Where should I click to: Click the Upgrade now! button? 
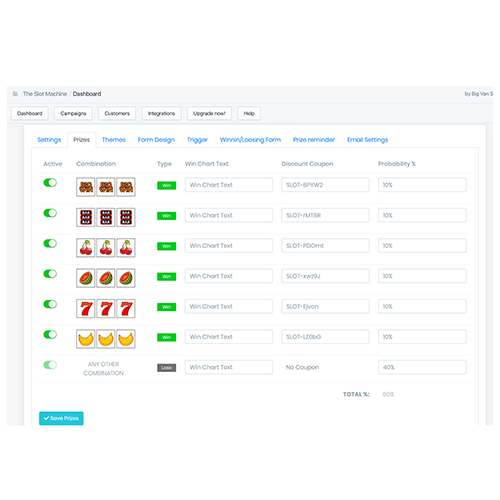point(209,113)
